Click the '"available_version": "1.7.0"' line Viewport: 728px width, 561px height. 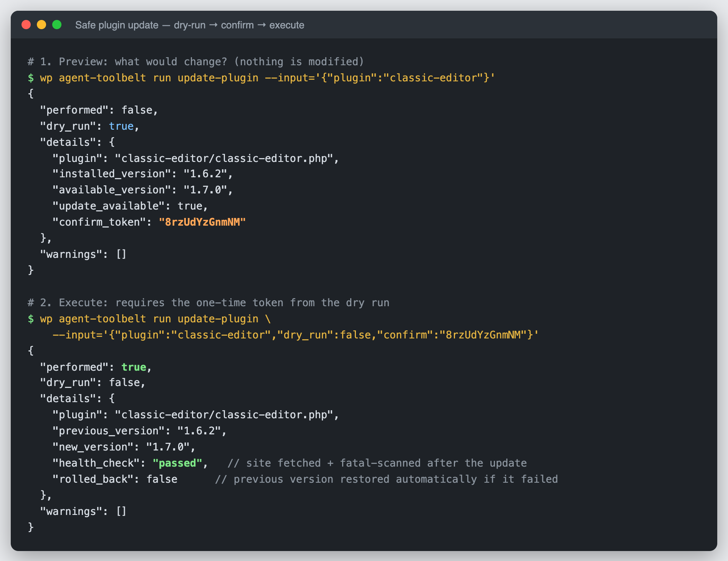click(x=143, y=190)
